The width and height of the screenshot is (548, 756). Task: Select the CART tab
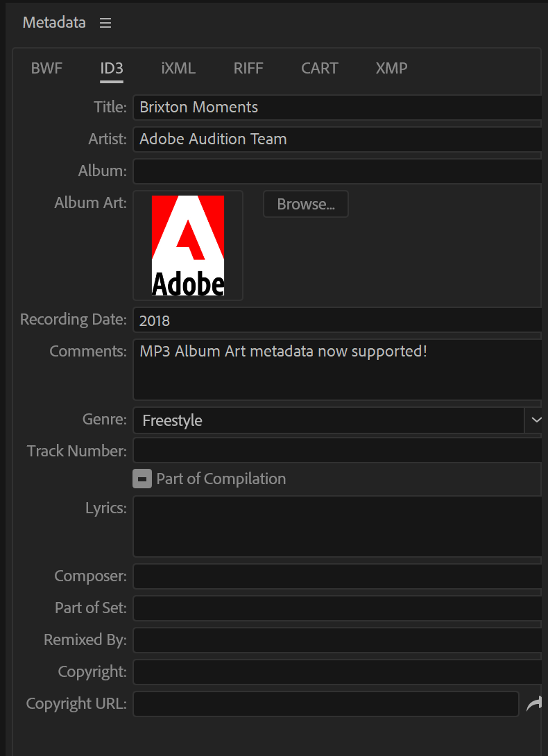(x=320, y=68)
